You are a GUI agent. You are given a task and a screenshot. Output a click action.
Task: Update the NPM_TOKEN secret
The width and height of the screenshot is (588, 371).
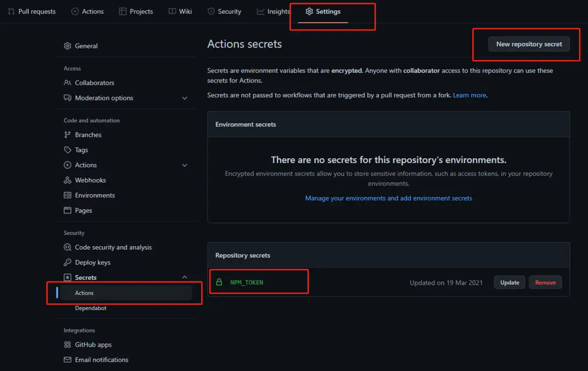509,283
